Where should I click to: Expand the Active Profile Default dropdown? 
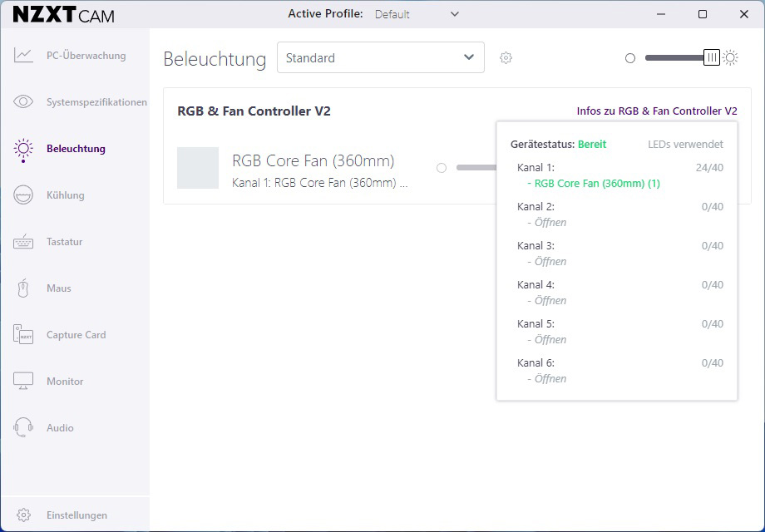coord(417,14)
